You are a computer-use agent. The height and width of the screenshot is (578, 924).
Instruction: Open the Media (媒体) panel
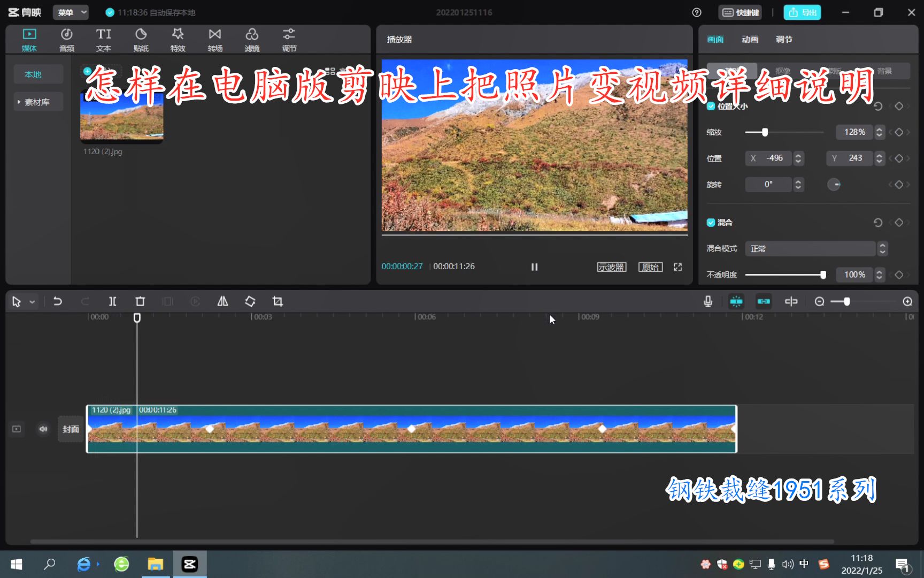29,40
